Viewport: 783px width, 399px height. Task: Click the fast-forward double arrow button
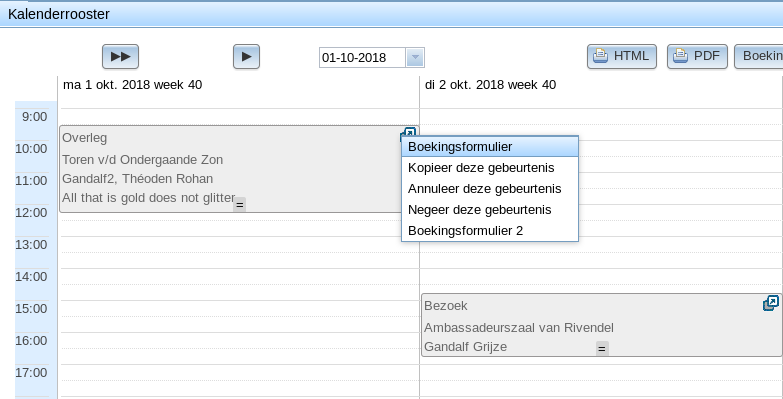pyautogui.click(x=120, y=56)
